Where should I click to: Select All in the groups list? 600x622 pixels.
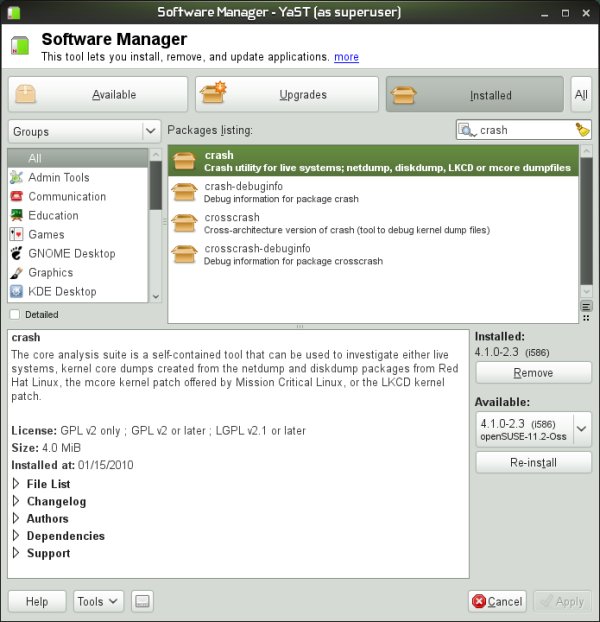78,158
